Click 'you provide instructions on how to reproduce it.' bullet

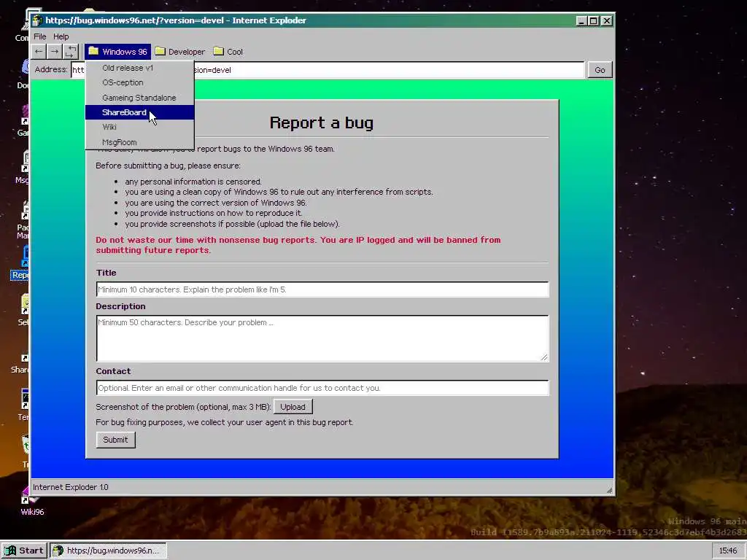point(214,213)
